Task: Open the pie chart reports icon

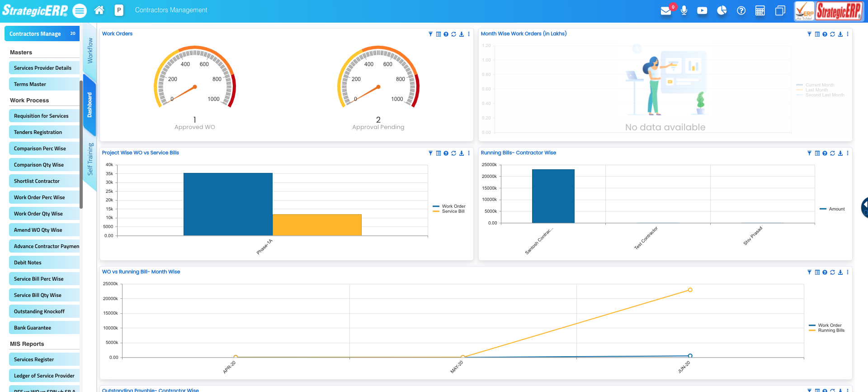Action: tap(722, 10)
